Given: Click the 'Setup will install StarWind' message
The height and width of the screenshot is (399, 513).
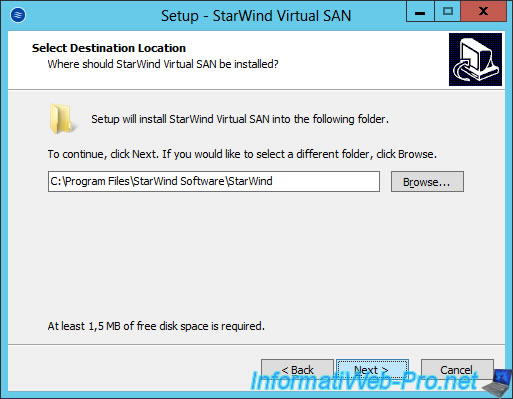Looking at the screenshot, I should (x=240, y=119).
